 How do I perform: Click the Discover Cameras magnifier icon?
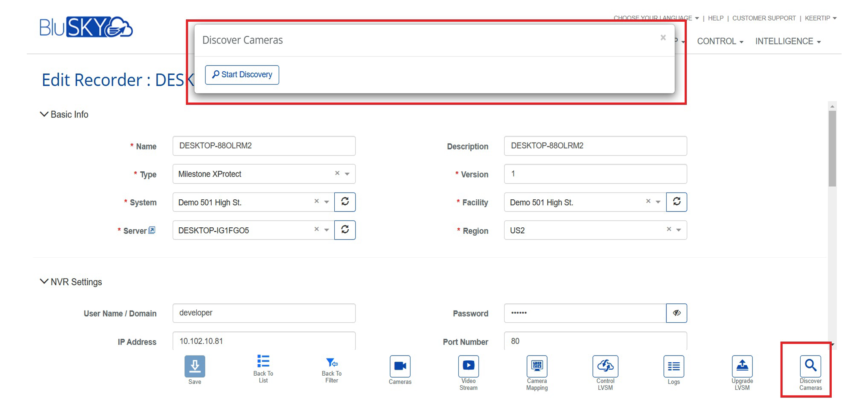(810, 366)
